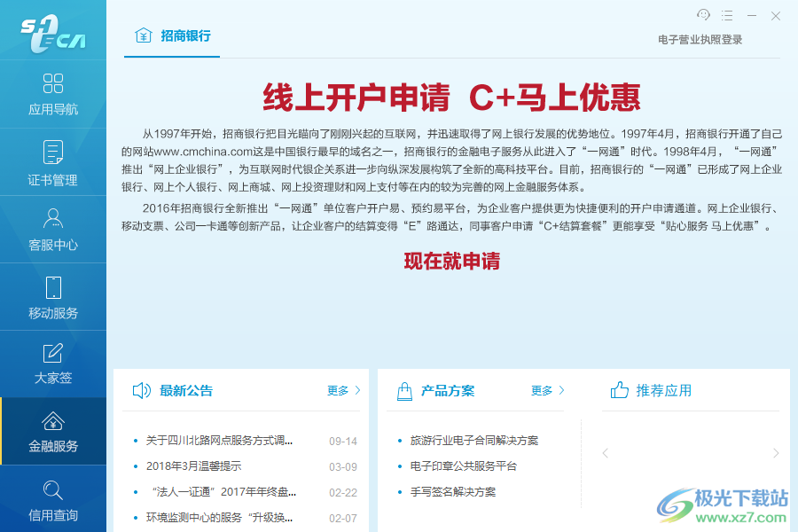Open 电子印章公共服务平台
Screen dimensions: 798x532
click(464, 465)
